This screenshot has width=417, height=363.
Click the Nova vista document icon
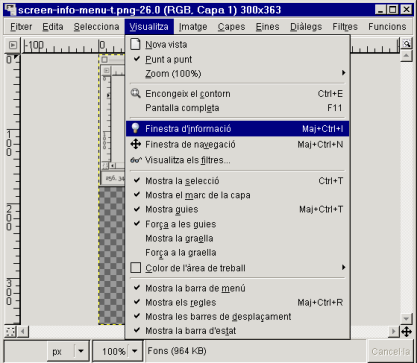coord(135,44)
